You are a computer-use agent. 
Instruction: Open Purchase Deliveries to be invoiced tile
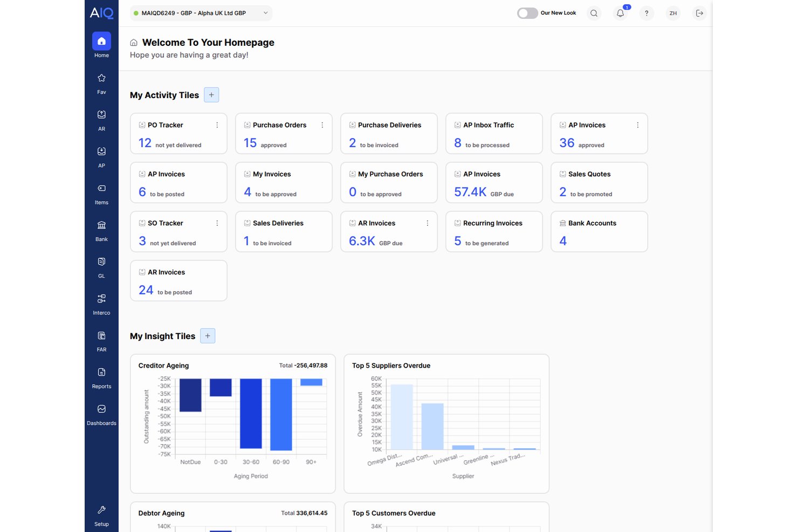click(389, 134)
